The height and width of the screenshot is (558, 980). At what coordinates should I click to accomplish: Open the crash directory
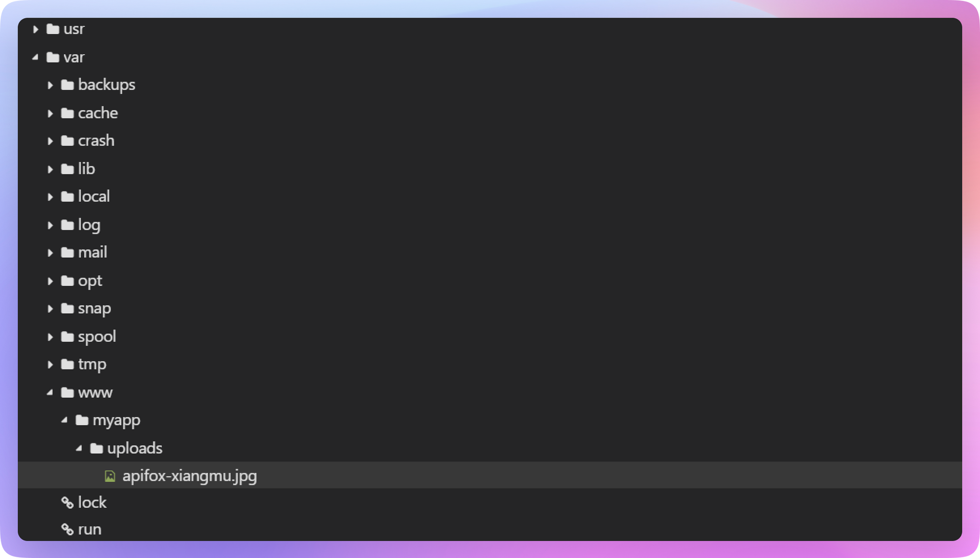pyautogui.click(x=96, y=140)
